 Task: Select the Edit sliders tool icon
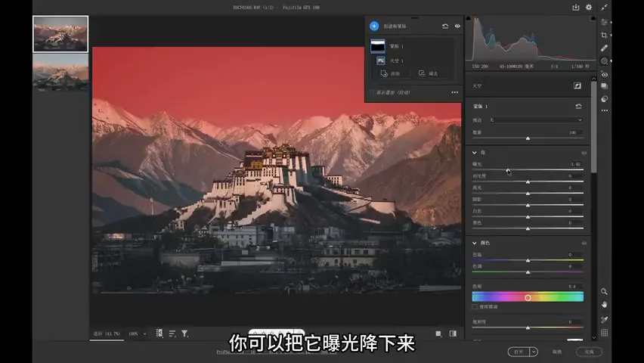tap(604, 22)
